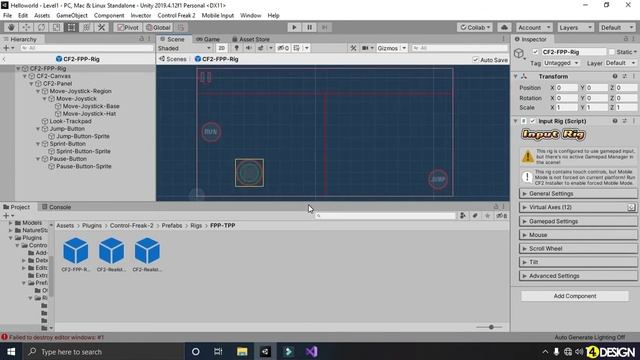Expand the Scroll Wheel section

pyautogui.click(x=578, y=249)
